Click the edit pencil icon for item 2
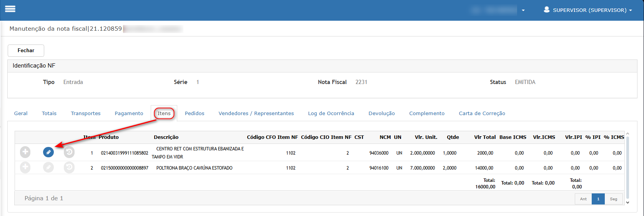This screenshot has height=216, width=644. [x=48, y=167]
